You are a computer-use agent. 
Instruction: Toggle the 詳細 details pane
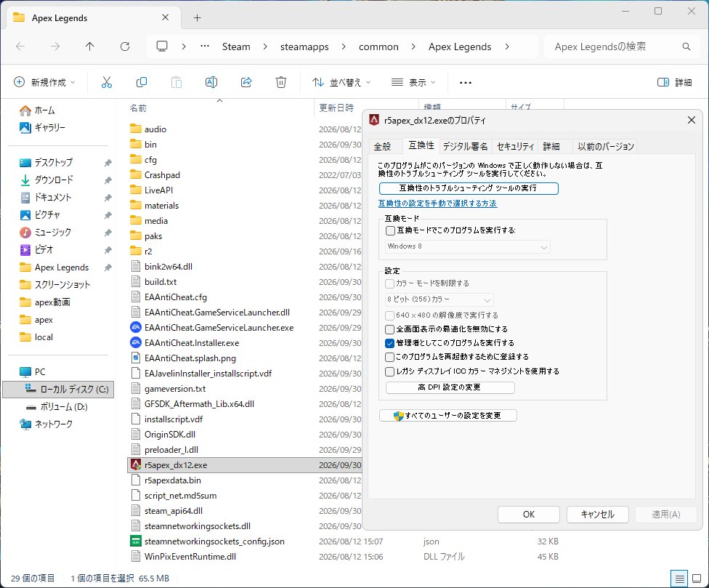coord(675,82)
